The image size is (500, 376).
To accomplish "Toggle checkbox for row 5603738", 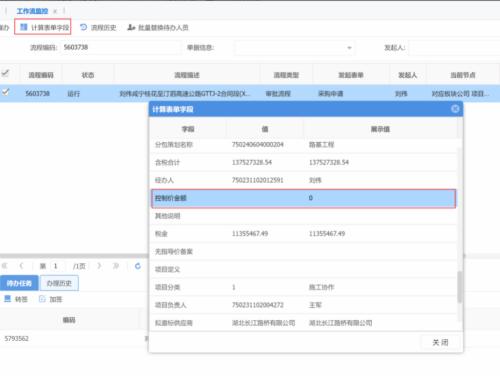I will pos(5,92).
